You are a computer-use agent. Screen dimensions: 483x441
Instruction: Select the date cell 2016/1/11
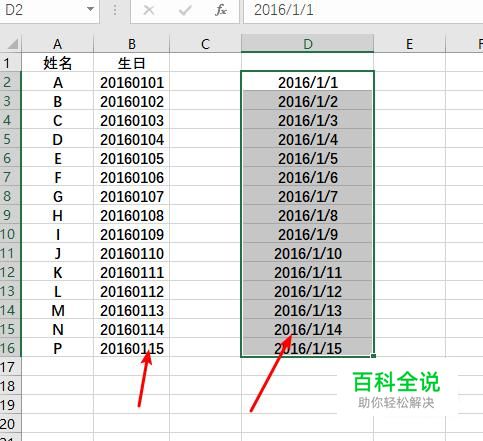click(308, 272)
